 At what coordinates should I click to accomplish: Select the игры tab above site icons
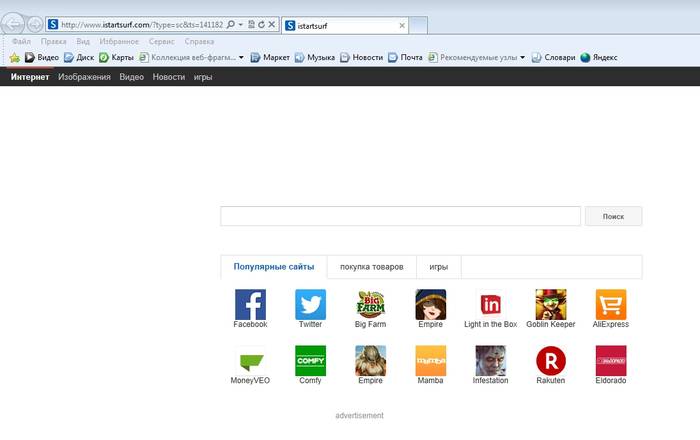pyautogui.click(x=438, y=267)
